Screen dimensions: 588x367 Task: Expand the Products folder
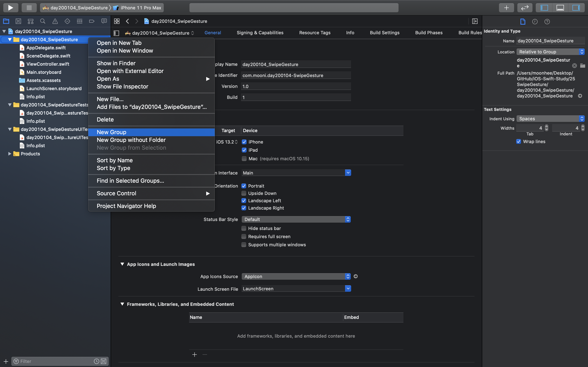[x=10, y=154]
